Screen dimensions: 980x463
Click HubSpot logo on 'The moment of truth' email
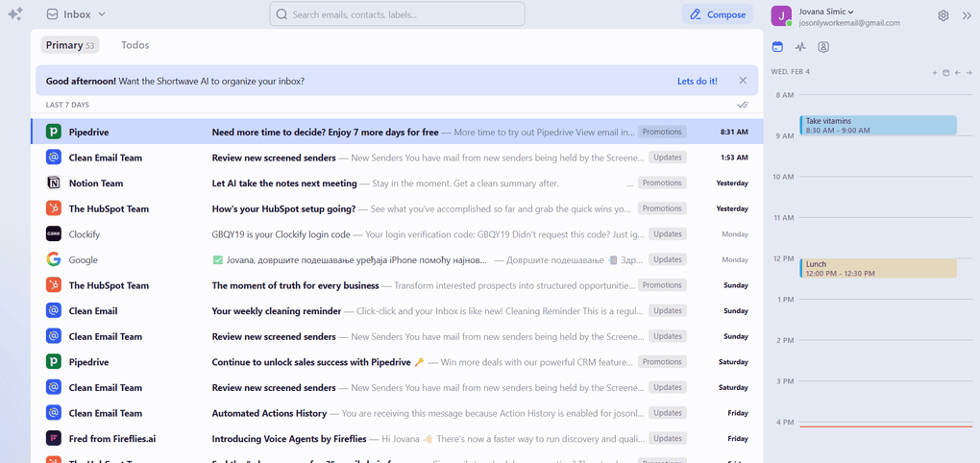pos(53,285)
